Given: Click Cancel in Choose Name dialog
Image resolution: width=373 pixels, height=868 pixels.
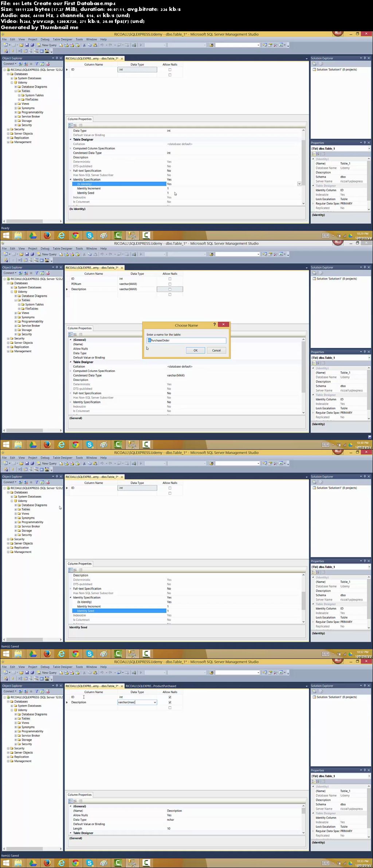Looking at the screenshot, I should [x=216, y=350].
